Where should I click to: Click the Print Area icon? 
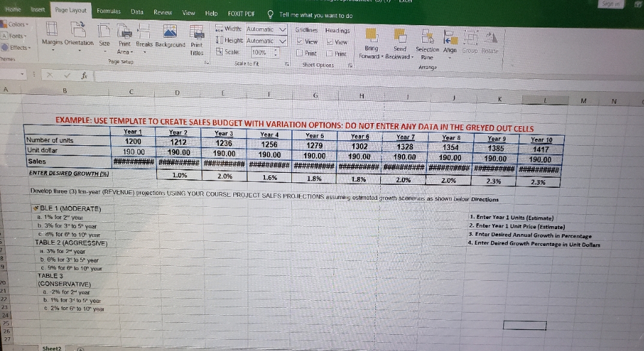click(x=125, y=32)
